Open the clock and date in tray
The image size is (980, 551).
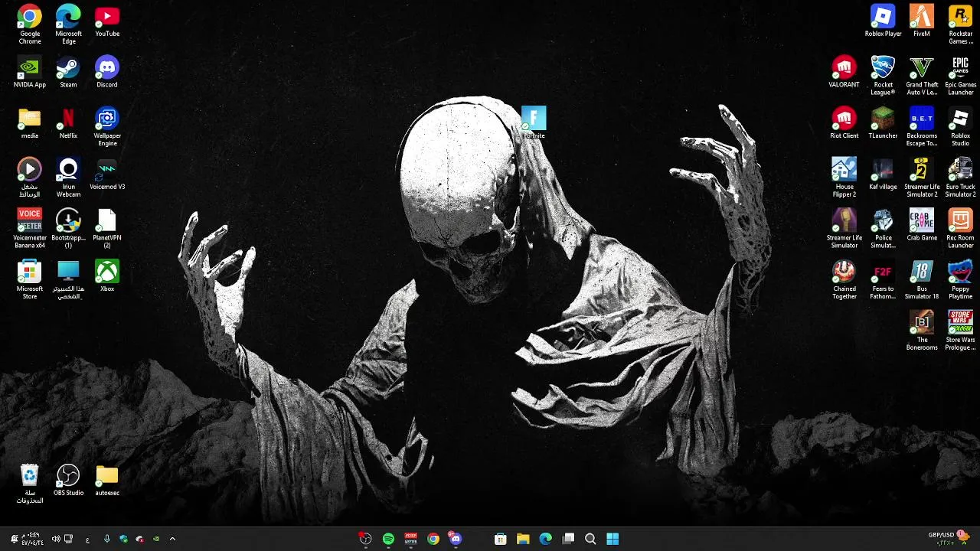[x=31, y=539]
